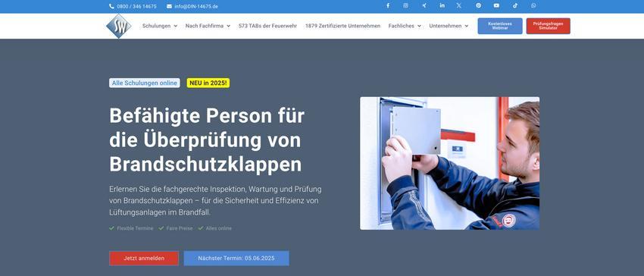This screenshot has width=644, height=276.
Task: Click the phone handset icon
Action: [111, 6]
